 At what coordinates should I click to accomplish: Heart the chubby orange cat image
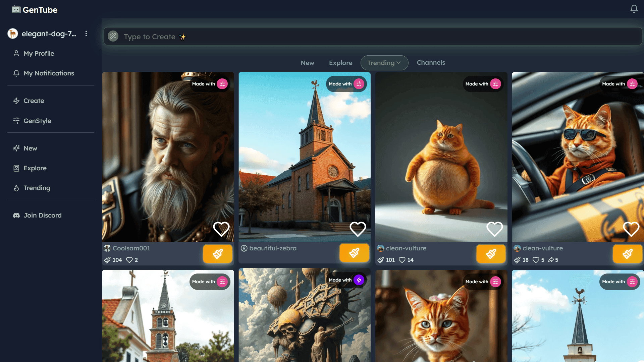495,229
